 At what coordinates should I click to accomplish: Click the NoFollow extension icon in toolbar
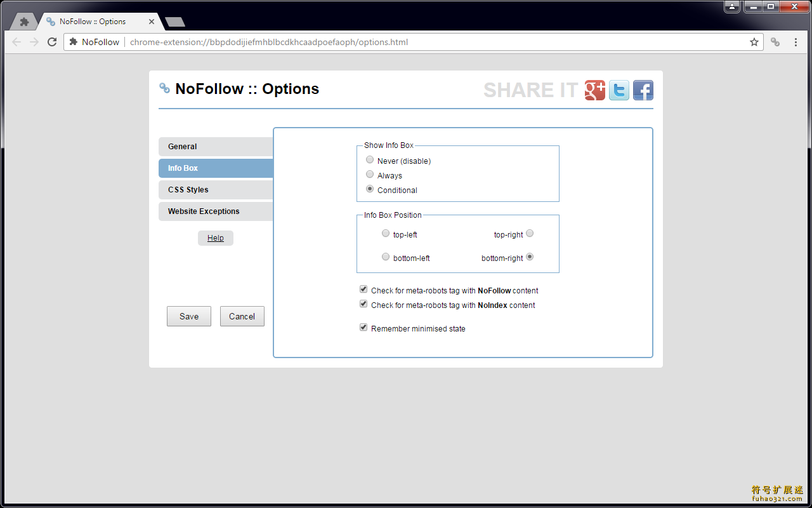[775, 42]
